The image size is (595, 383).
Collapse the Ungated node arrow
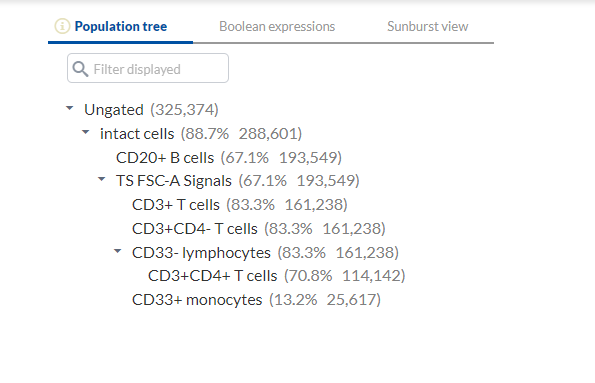click(69, 108)
